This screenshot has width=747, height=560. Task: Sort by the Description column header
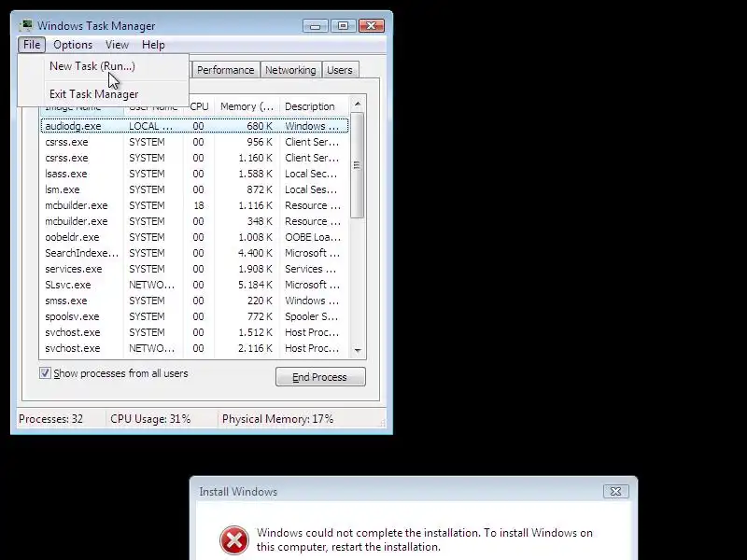click(315, 106)
